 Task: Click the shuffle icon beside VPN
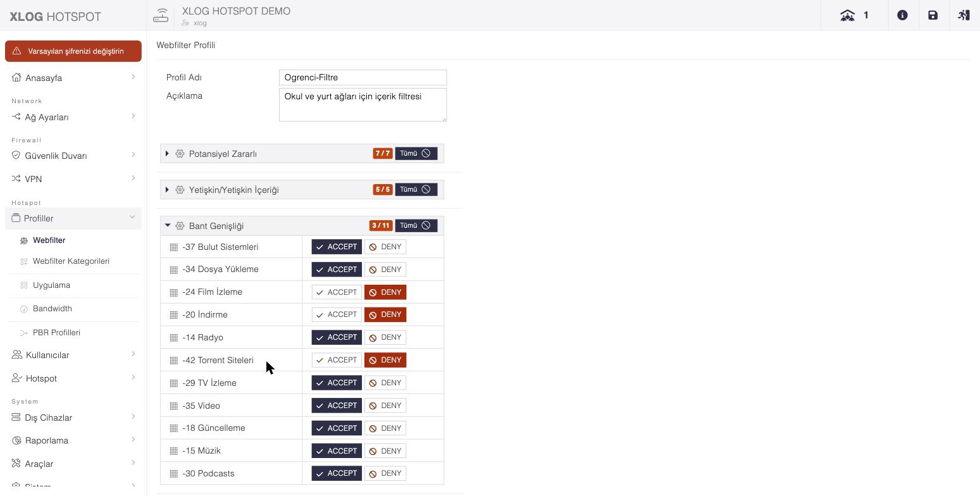[x=16, y=178]
